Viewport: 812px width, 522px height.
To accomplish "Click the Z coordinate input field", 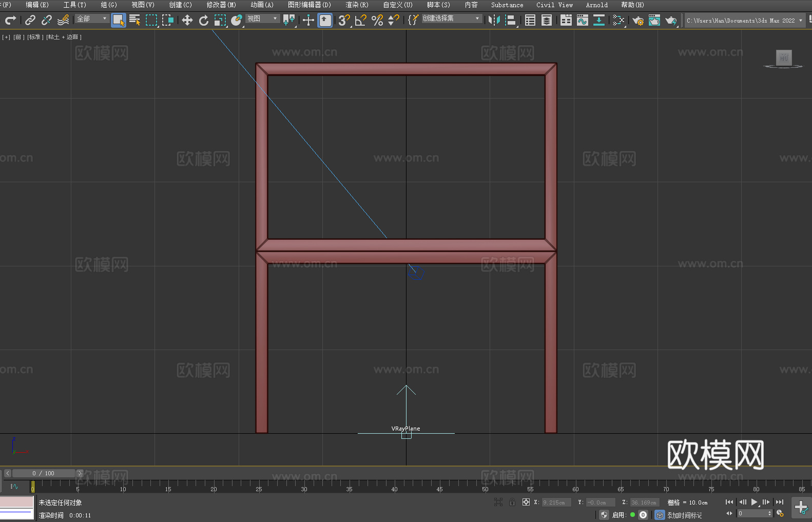I will [645, 502].
